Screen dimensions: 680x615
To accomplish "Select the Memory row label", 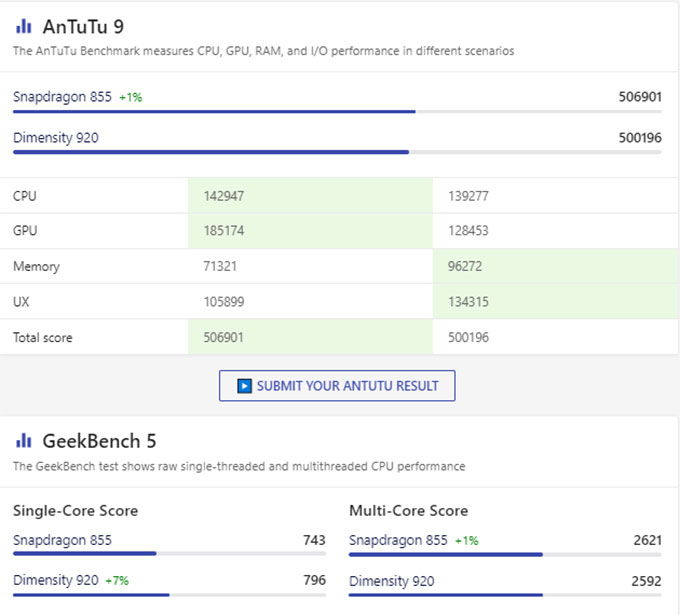I will 36,266.
